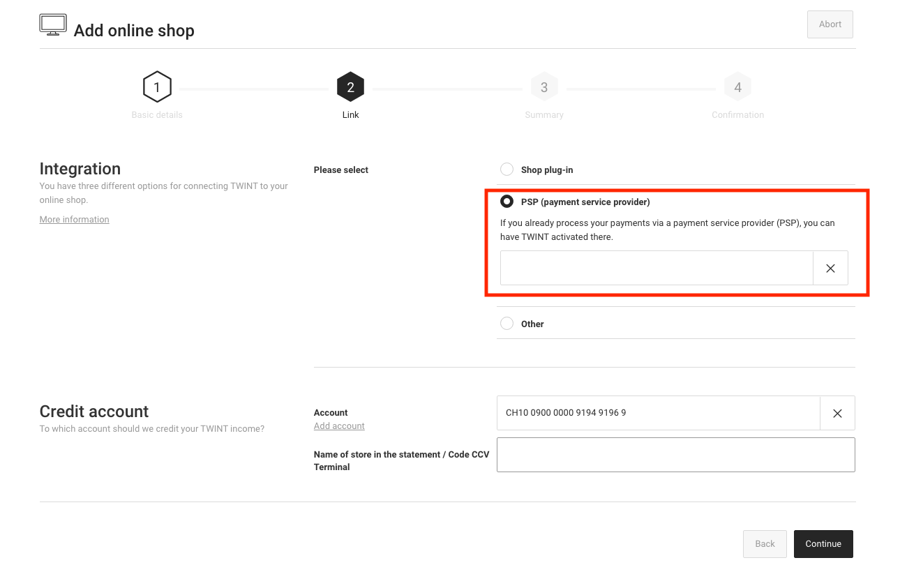Click step 2 hexagon Link
Viewport: 900px width, 588px height.
[350, 87]
